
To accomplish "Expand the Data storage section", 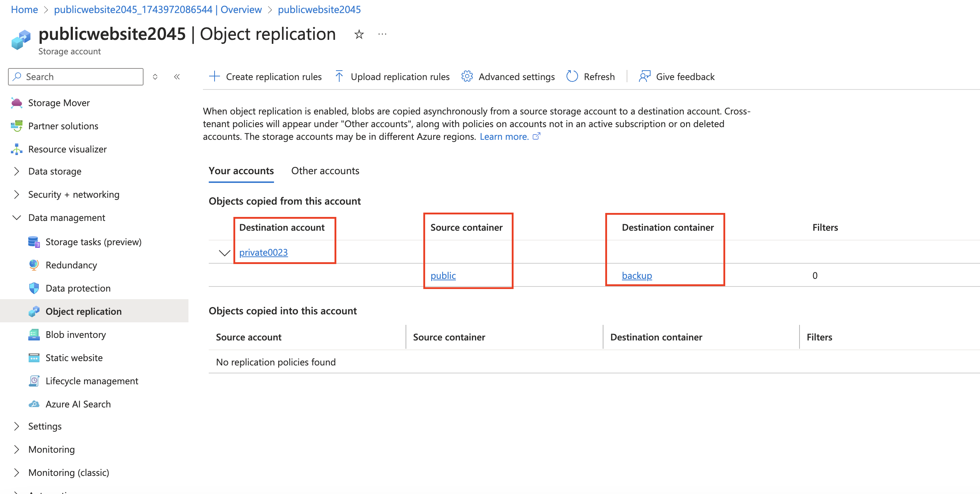I will (x=17, y=172).
